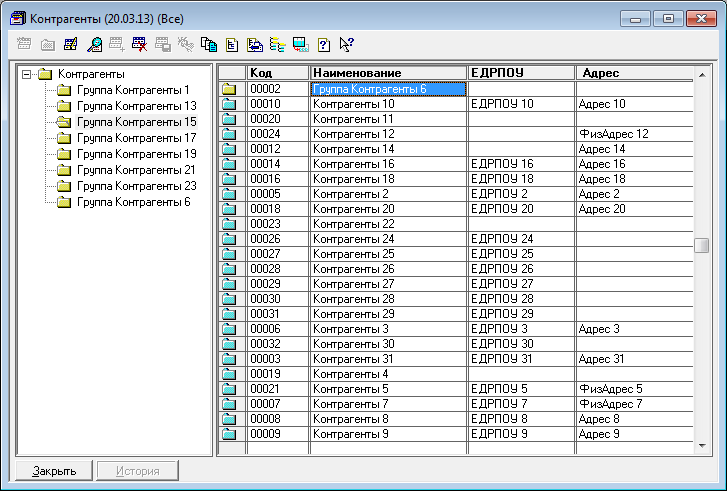Choose Группа Контрагенты 21 tree folder
Viewport: 727px width, 491px height.
(136, 170)
